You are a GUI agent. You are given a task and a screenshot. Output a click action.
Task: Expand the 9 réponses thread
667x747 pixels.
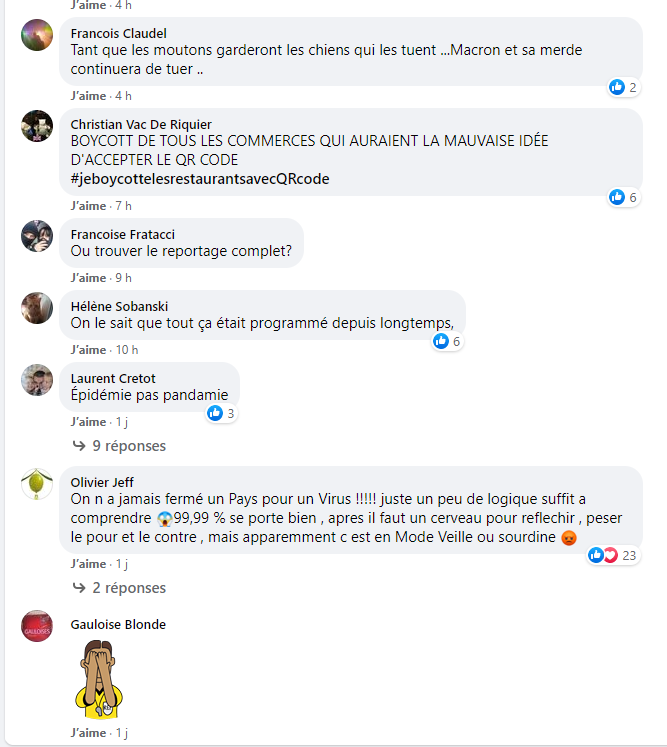119,446
